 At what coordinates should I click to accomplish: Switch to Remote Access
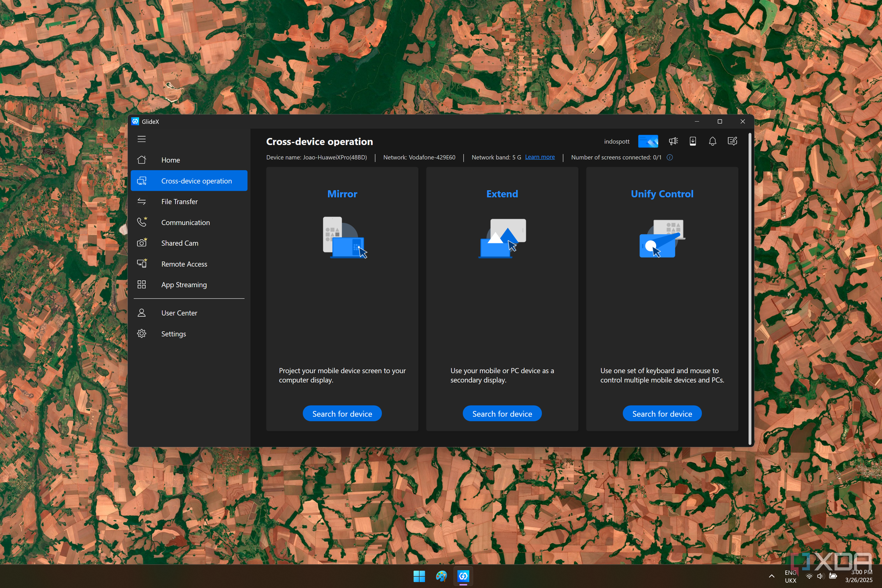(x=189, y=264)
